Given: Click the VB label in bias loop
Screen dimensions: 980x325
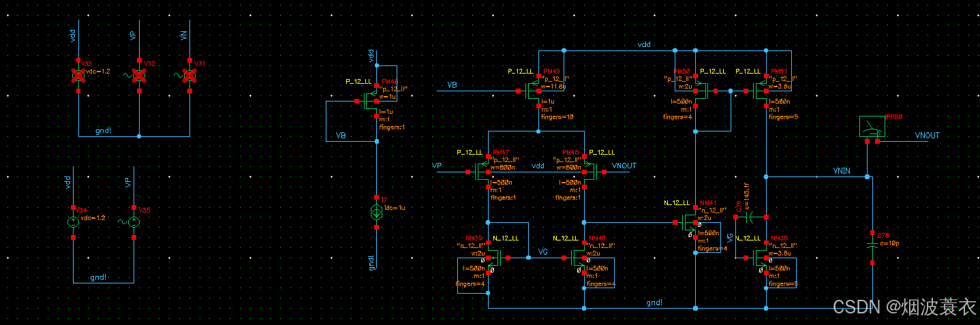Looking at the screenshot, I should pos(341,136).
